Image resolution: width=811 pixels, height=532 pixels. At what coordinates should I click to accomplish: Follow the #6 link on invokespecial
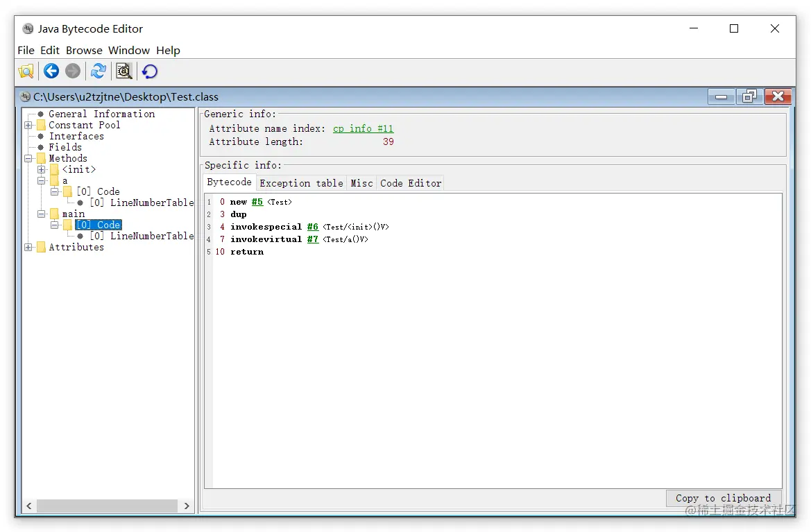pos(312,226)
